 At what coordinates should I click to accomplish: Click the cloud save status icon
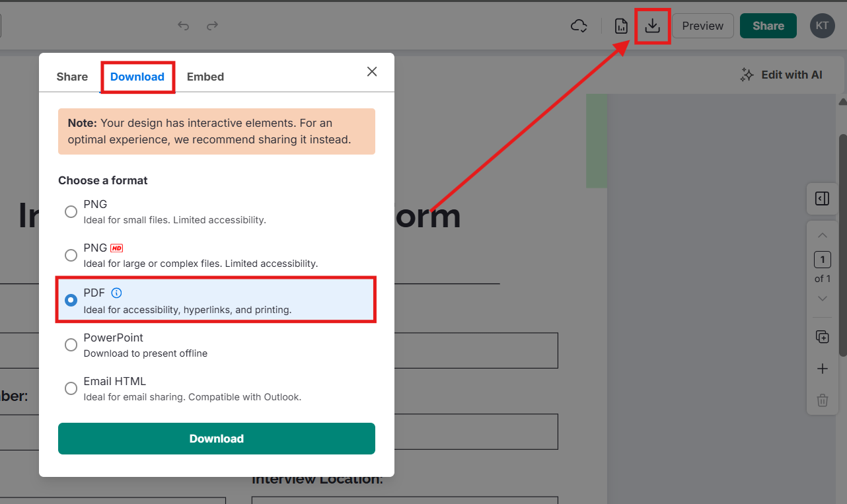click(x=579, y=26)
